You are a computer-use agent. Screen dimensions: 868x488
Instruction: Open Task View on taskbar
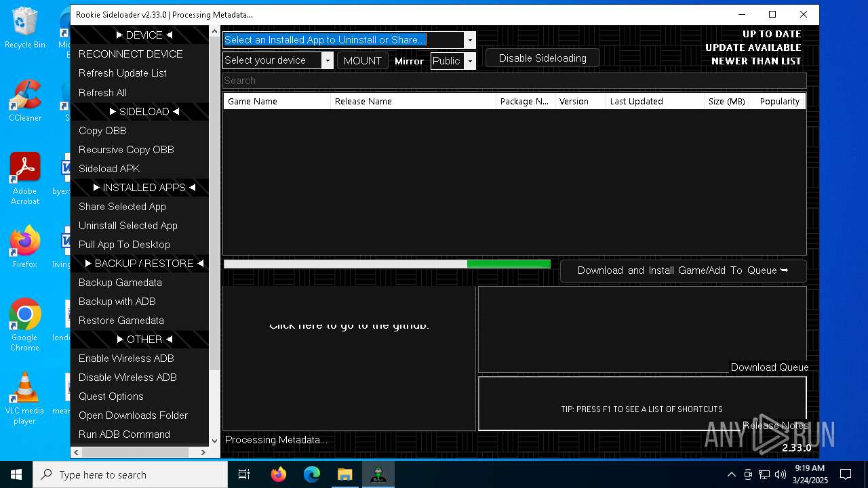coord(244,474)
